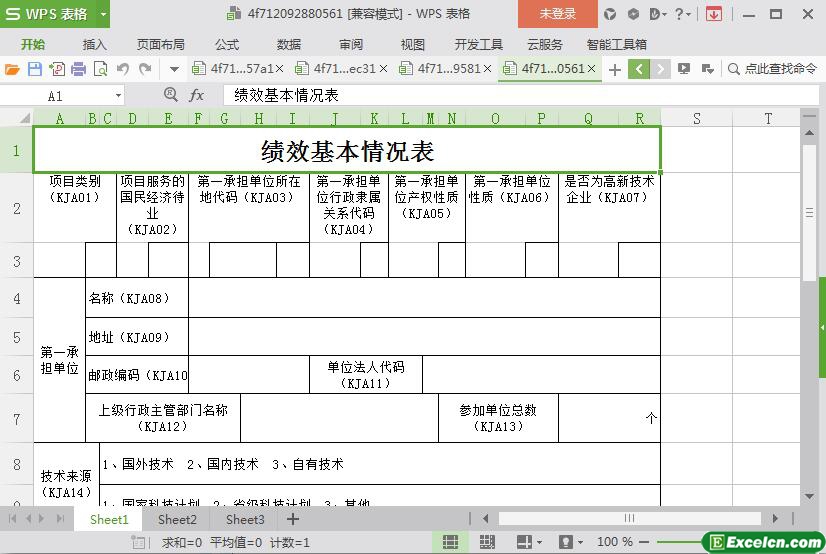Open the Name Box dropdown arrow
The height and width of the screenshot is (554, 826).
click(119, 95)
